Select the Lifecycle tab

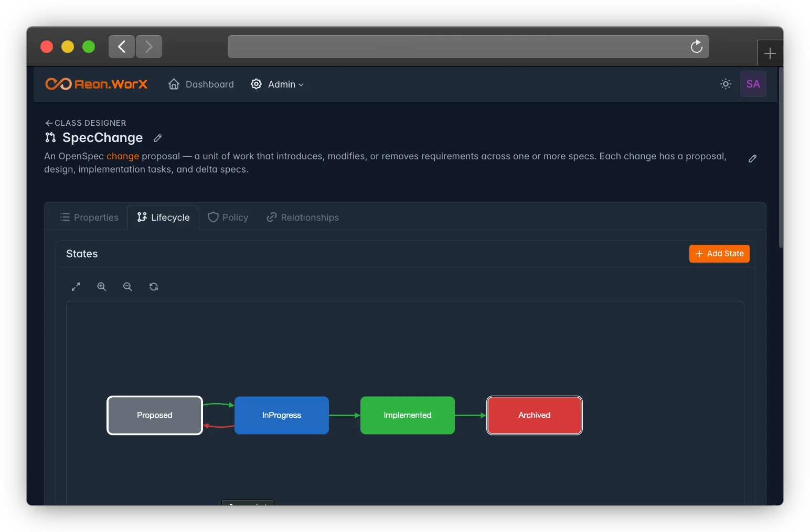[x=163, y=218]
